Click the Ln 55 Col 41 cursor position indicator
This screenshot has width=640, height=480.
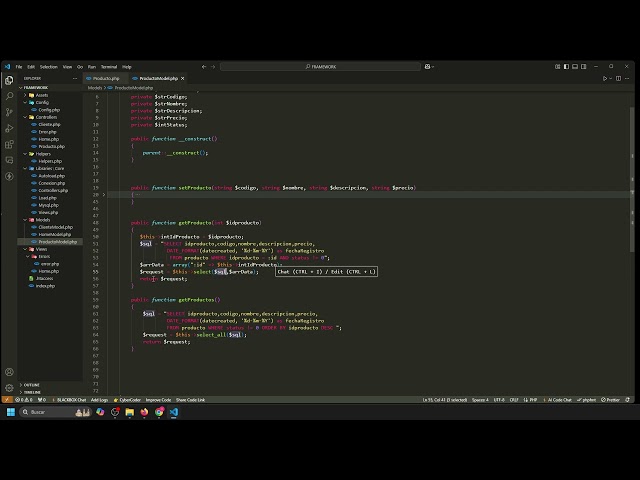(444, 400)
